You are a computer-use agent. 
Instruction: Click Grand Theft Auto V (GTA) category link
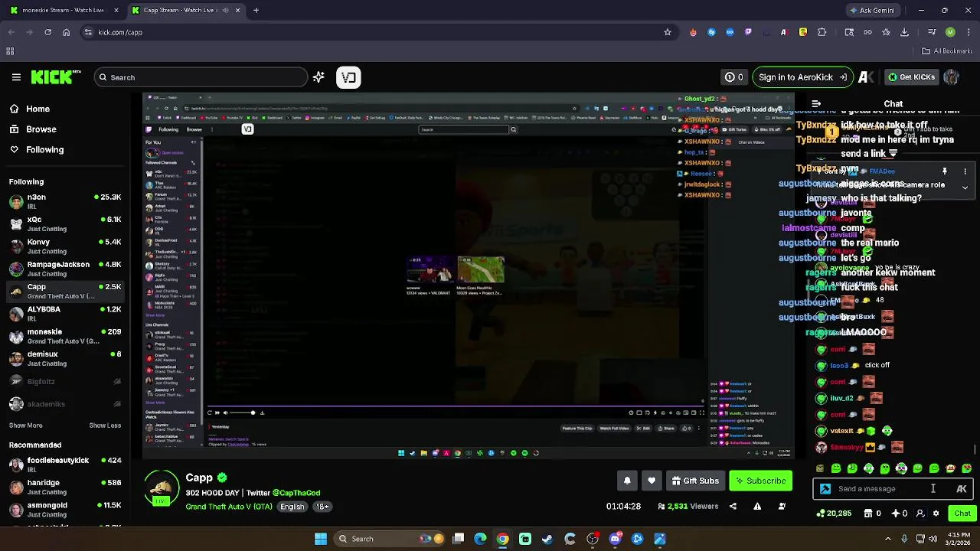coord(229,507)
